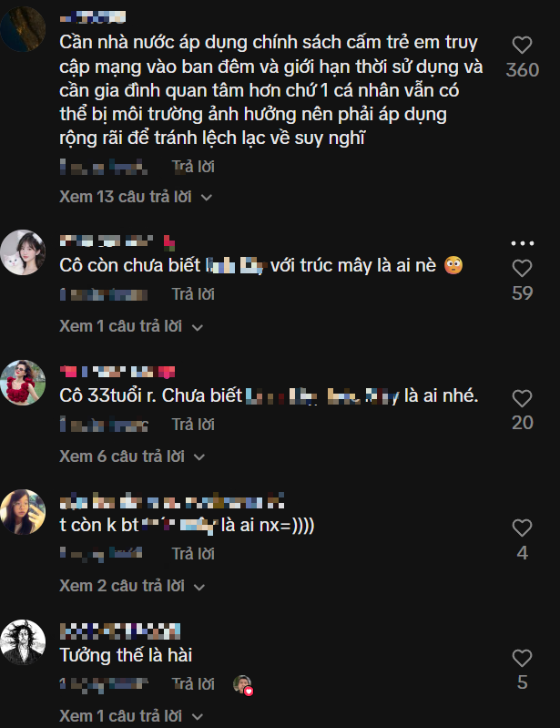Open the red-dress commenter's avatar

pos(23,382)
